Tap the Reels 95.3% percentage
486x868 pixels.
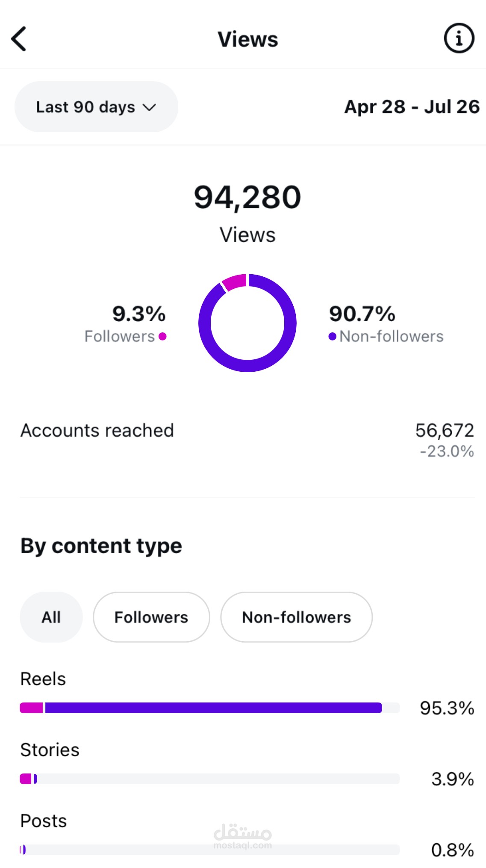click(447, 708)
